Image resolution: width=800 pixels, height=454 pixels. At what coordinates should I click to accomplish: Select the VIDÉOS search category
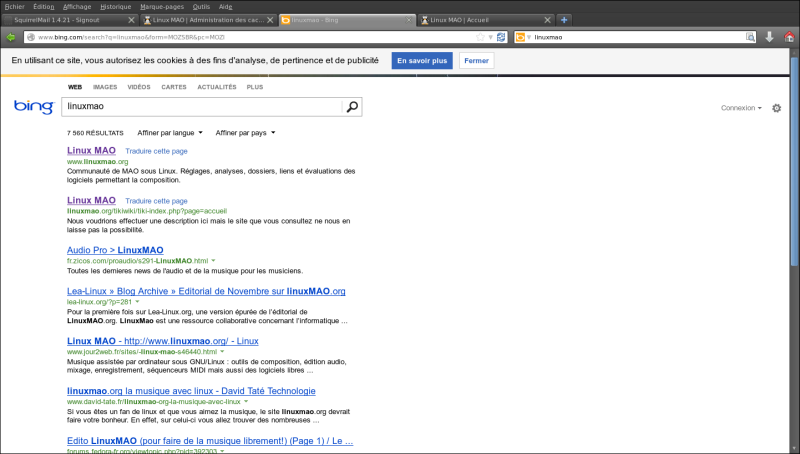coord(139,87)
